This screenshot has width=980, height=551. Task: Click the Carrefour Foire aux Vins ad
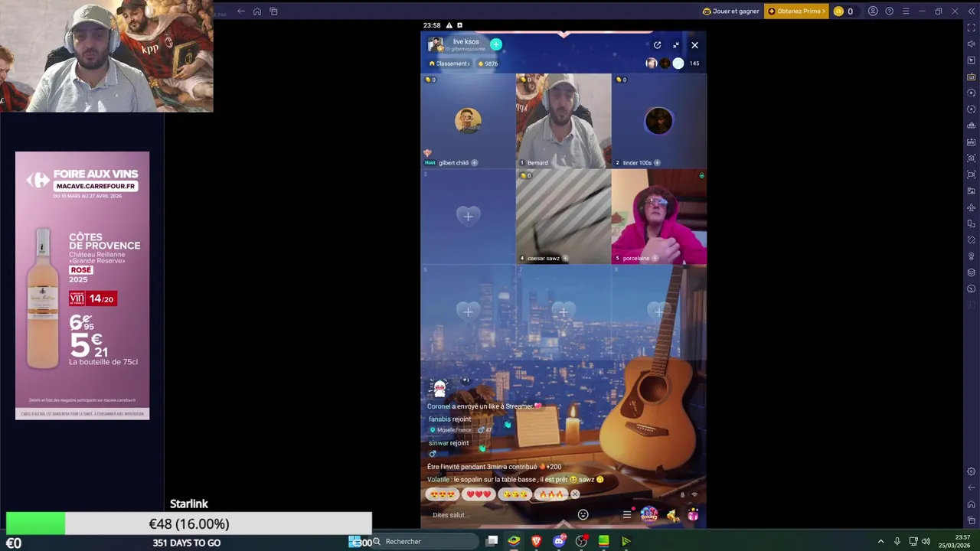point(82,285)
